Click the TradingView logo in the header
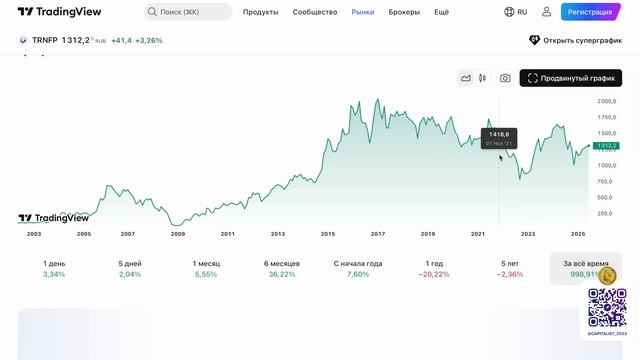 [x=60, y=12]
